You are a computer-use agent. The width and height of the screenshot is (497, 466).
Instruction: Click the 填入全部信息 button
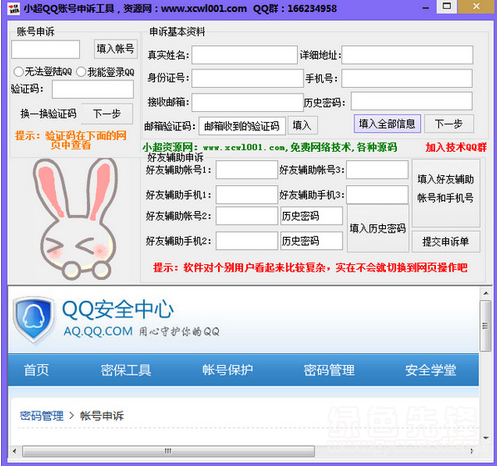pos(387,124)
